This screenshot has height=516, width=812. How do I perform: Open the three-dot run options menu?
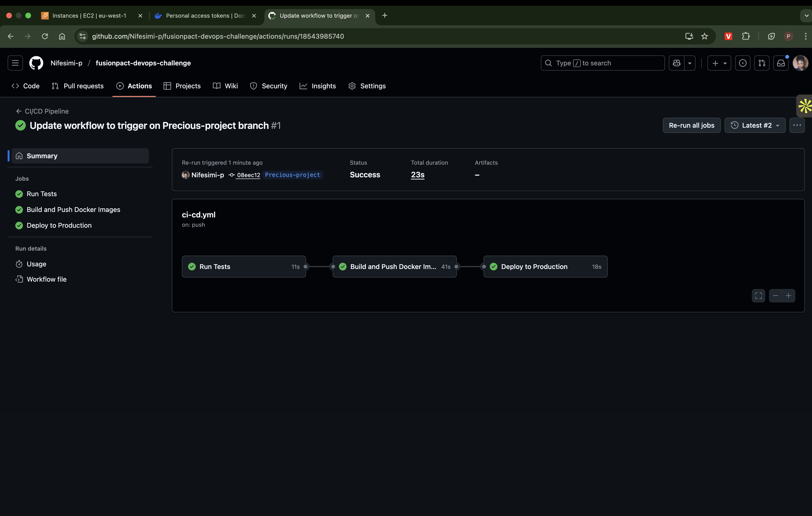(797, 126)
